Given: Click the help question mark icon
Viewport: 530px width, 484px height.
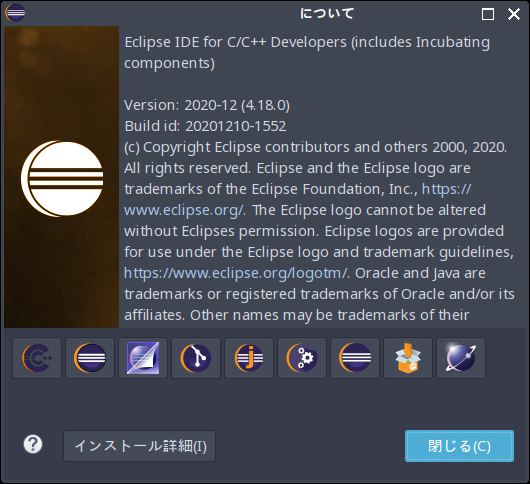Looking at the screenshot, I should point(33,444).
